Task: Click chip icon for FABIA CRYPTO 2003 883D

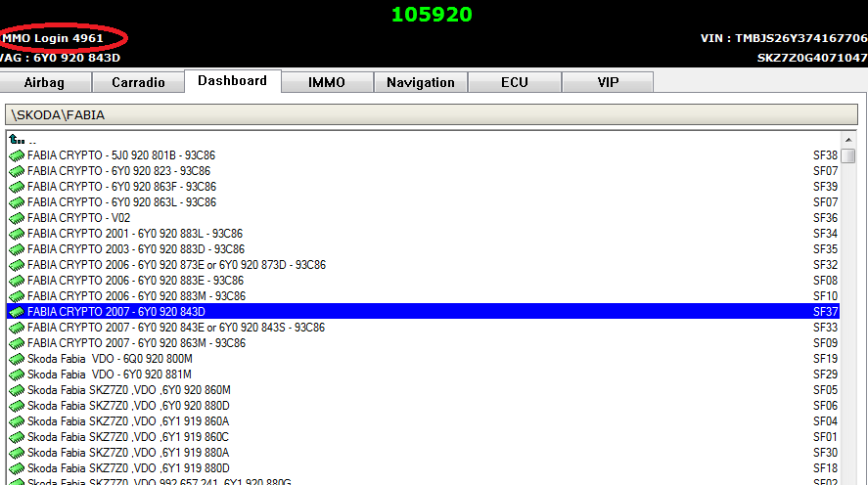Action: pyautogui.click(x=17, y=249)
